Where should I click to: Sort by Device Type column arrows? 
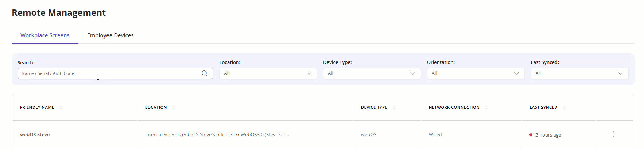(394, 107)
